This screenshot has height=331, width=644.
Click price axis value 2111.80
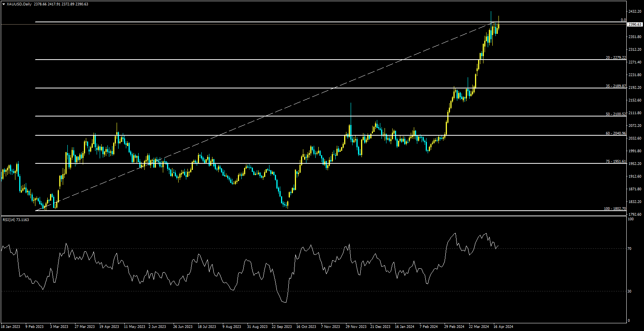635,113
